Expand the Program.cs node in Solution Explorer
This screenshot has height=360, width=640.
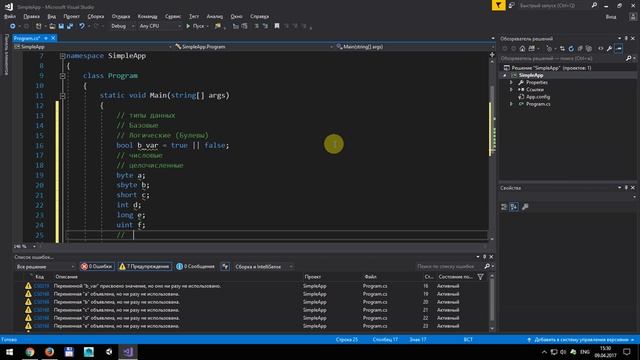point(511,104)
